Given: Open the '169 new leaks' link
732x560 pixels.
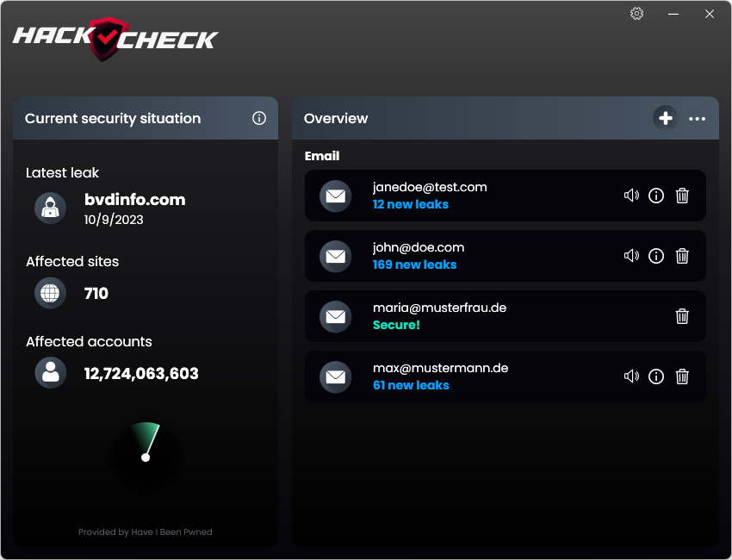Looking at the screenshot, I should pyautogui.click(x=414, y=264).
